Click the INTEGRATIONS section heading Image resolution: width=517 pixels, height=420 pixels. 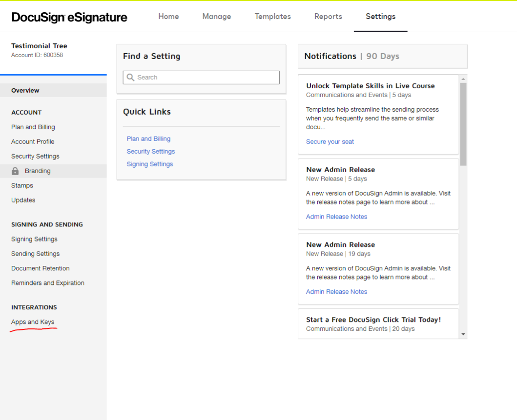tap(34, 307)
